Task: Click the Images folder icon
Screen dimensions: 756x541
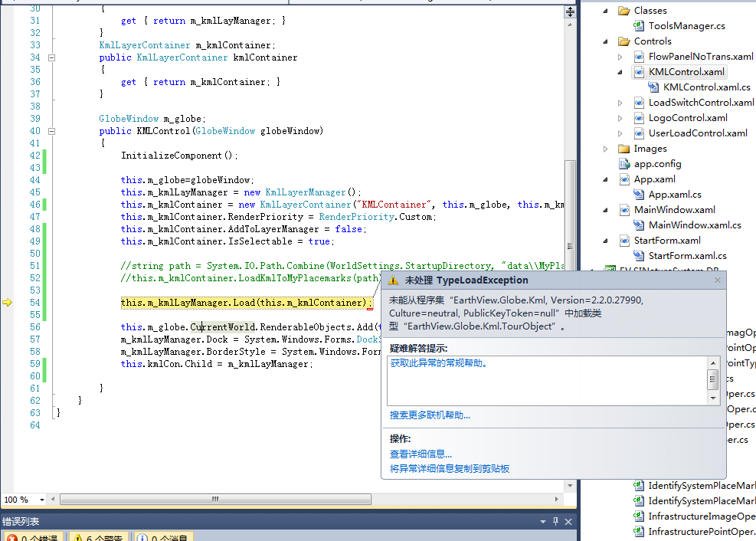Action: point(624,149)
